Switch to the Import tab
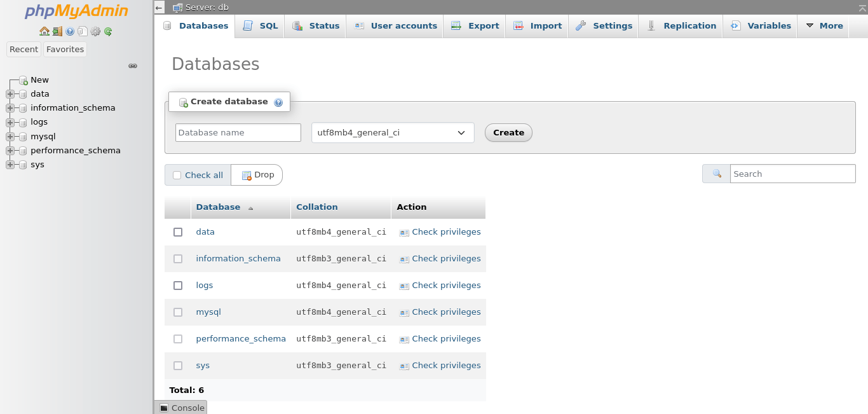Screen dimensions: 868x414 538,26
